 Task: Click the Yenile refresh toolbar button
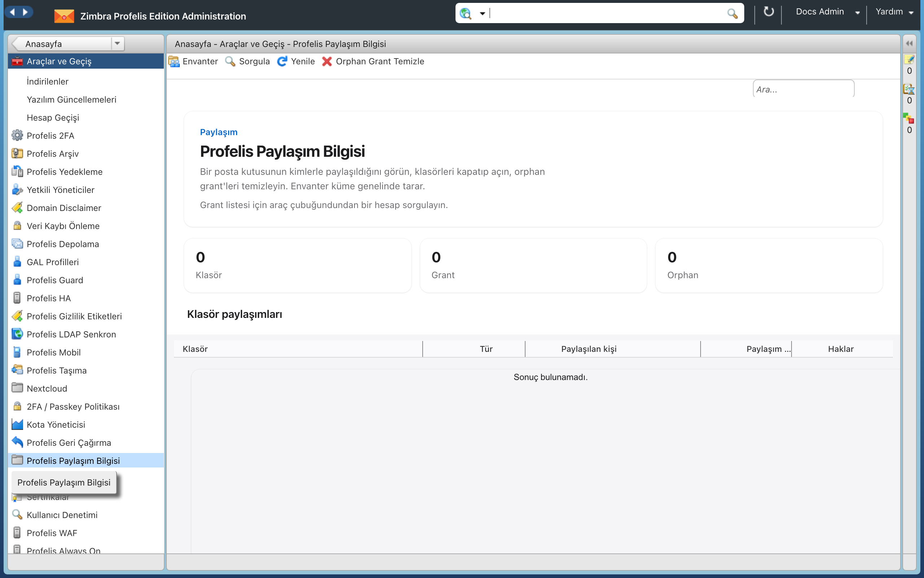tap(296, 61)
